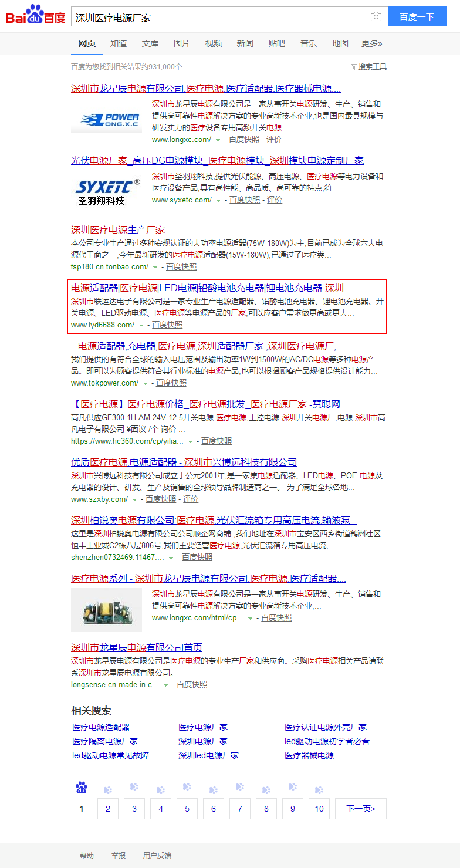Image resolution: width=460 pixels, height=868 pixels.
Task: Switch to the 视频 tab
Action: click(214, 43)
